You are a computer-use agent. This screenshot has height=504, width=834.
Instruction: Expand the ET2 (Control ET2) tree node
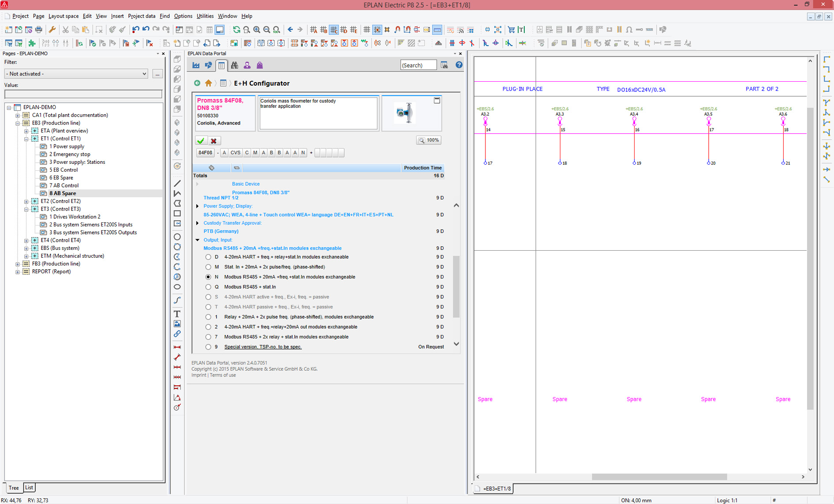(x=26, y=201)
